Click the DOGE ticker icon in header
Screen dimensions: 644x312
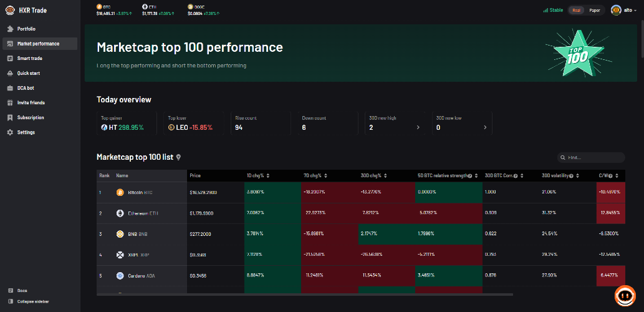(190, 7)
